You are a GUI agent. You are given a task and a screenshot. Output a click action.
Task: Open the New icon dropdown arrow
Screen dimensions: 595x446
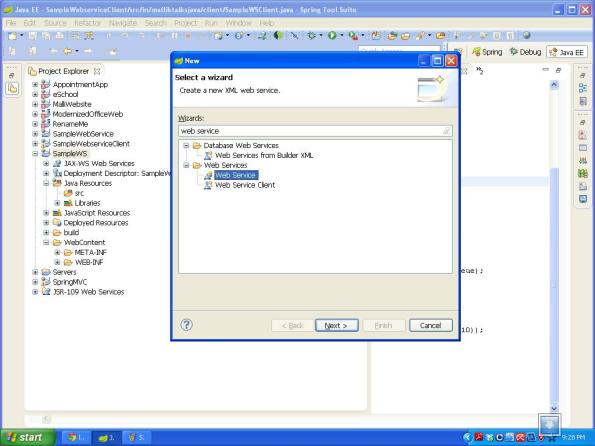pyautogui.click(x=22, y=36)
